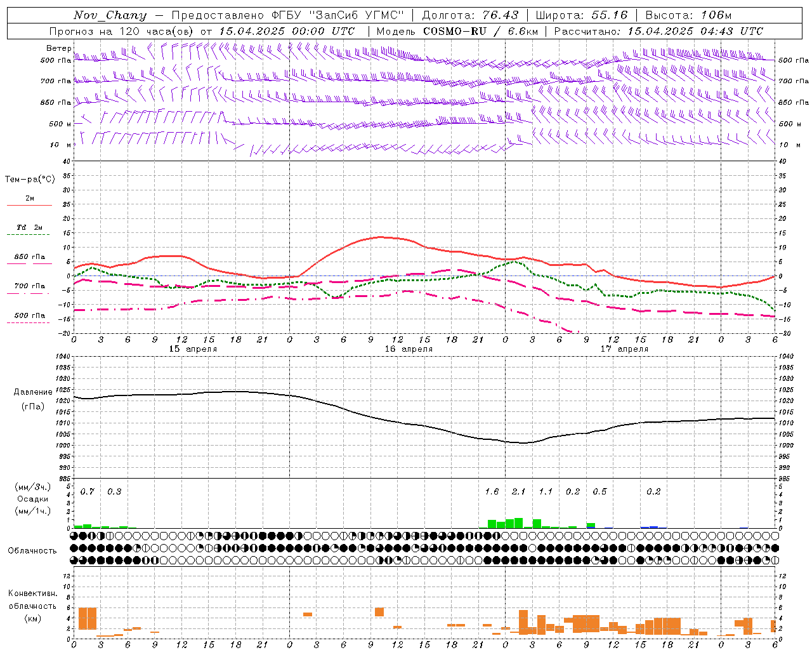Screen dimensions: 812x650
Task: Click the (км) unit label for convective clouds
Action: (32, 618)
